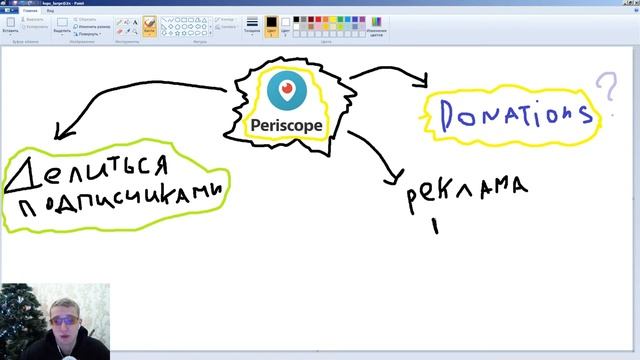640x360 pixels.
Task: Choose the Cloud callout shape
Action: [x=204, y=33]
